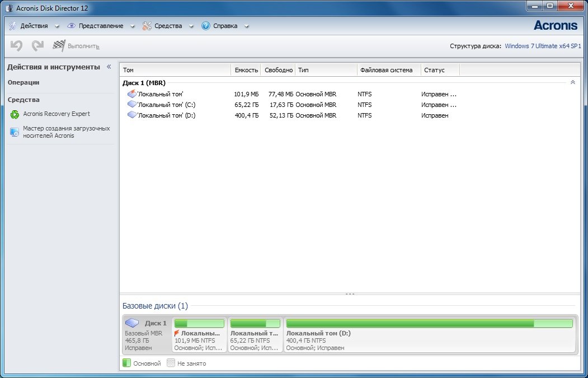Open the Средства menu
588x378 pixels.
click(x=168, y=26)
